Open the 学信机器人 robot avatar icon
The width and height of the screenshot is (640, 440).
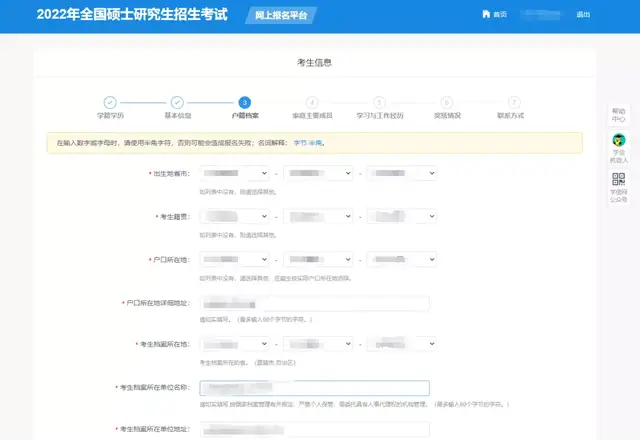click(x=619, y=140)
